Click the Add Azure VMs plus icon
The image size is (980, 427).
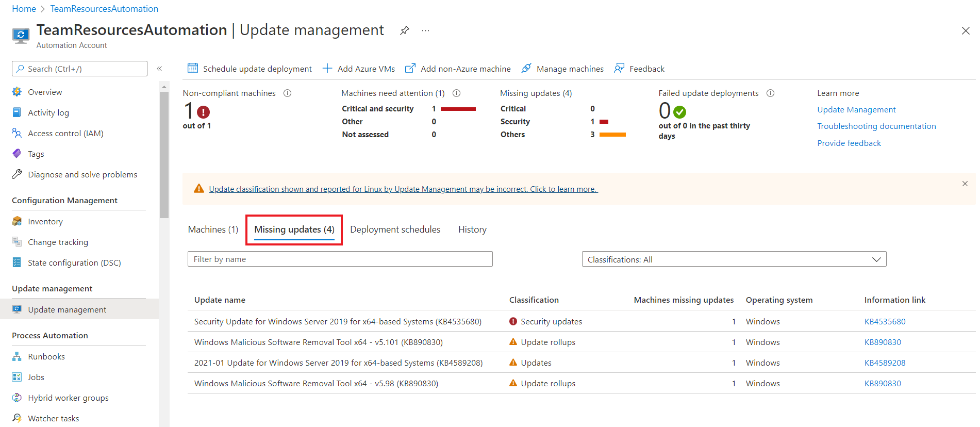click(x=327, y=69)
